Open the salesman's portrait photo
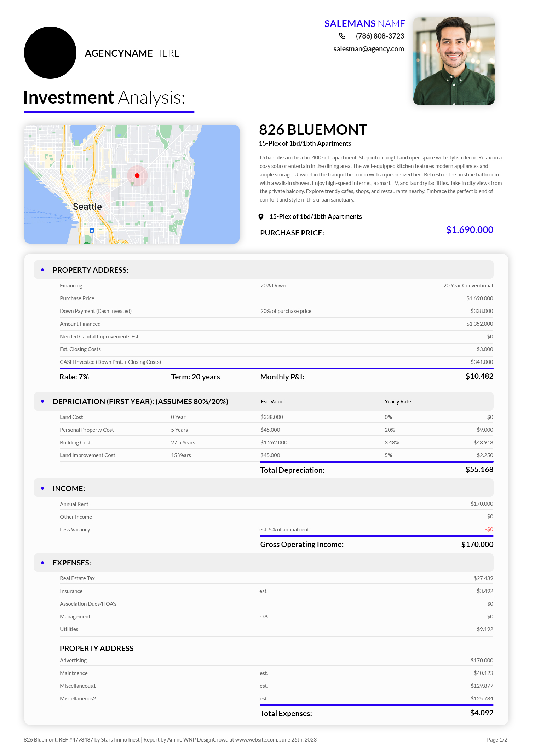This screenshot has width=535, height=756. [x=454, y=61]
